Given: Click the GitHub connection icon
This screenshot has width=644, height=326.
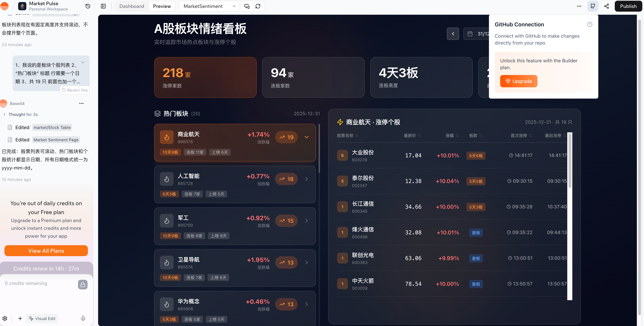Looking at the screenshot, I should point(593,6).
